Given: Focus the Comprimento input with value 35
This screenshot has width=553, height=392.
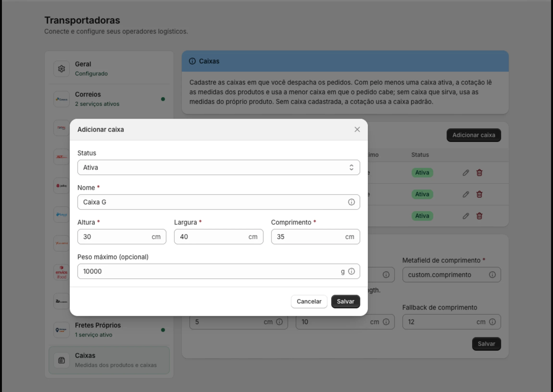Looking at the screenshot, I should [x=316, y=237].
